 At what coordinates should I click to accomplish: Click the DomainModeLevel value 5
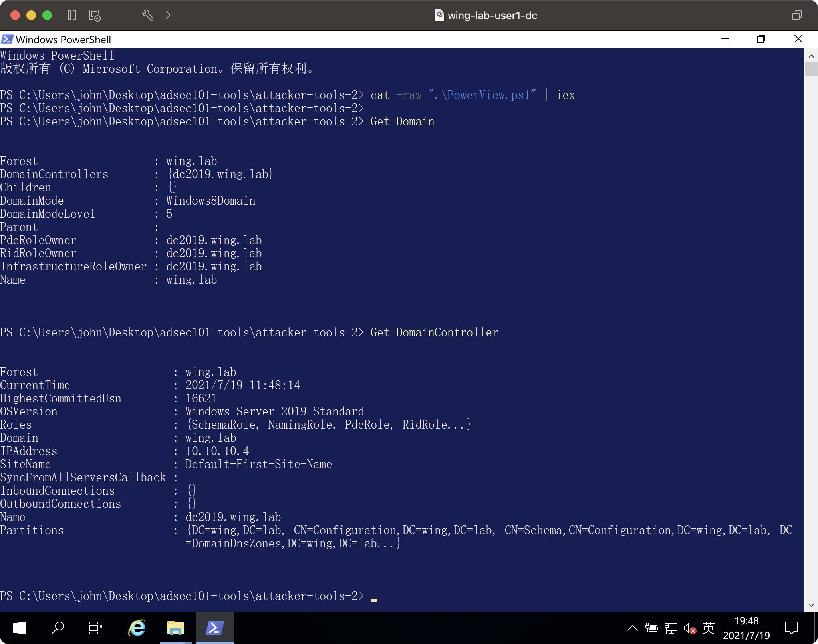(x=169, y=214)
